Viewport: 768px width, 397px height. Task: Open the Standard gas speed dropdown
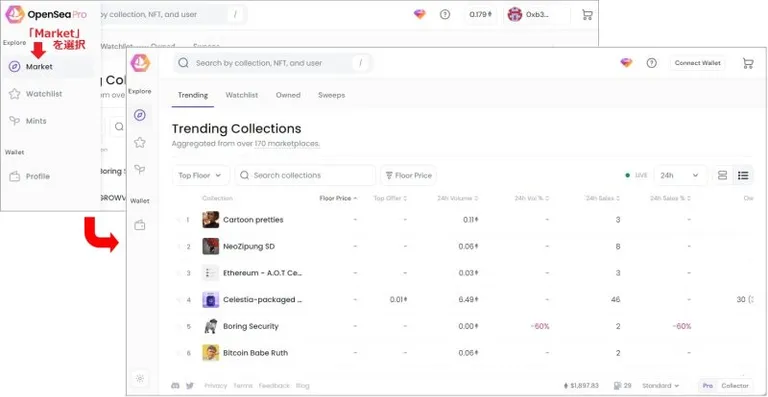(661, 386)
